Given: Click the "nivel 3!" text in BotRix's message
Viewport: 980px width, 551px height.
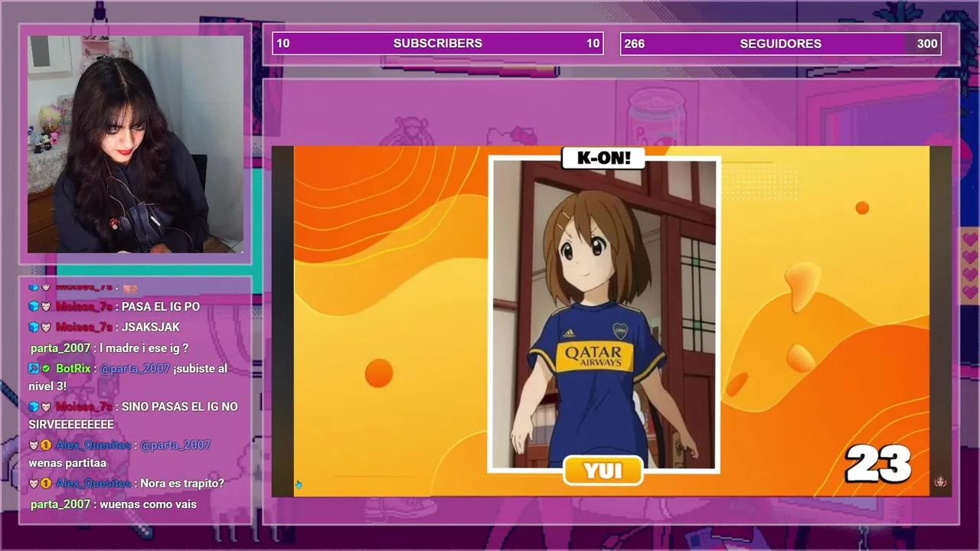Looking at the screenshot, I should coord(48,386).
